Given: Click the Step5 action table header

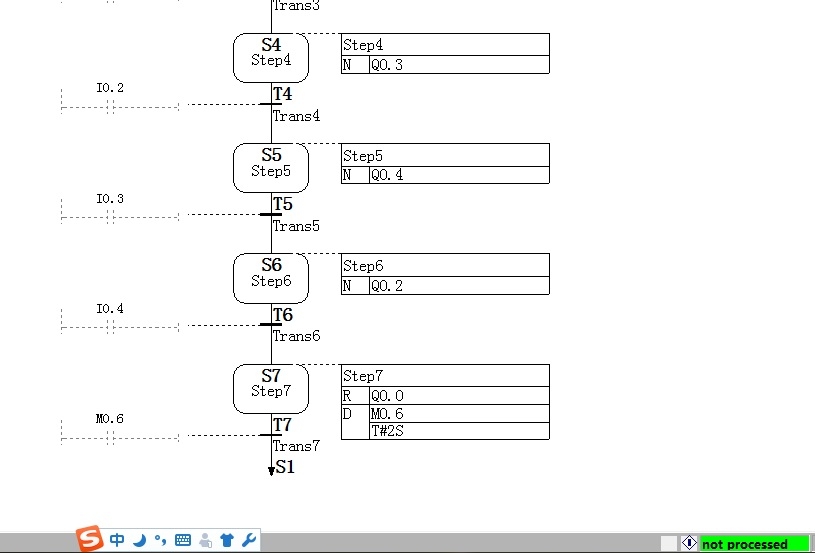Looking at the screenshot, I should click(x=445, y=155).
